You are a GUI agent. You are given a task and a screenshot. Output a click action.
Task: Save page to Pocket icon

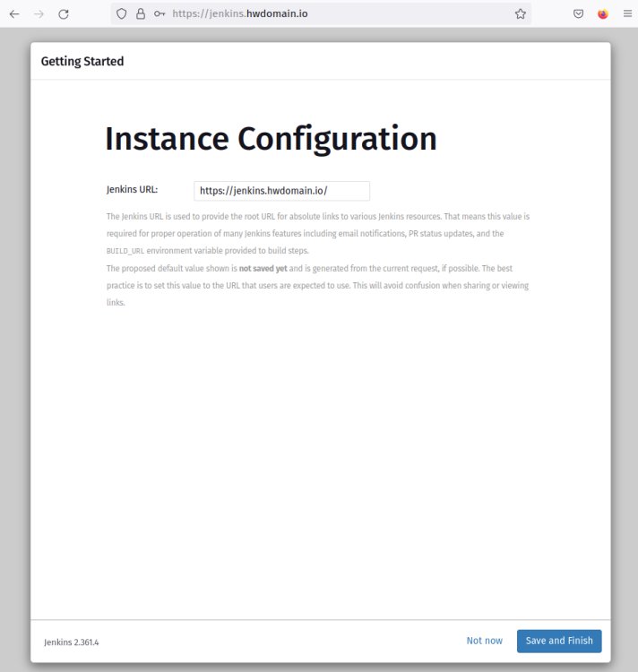click(578, 14)
